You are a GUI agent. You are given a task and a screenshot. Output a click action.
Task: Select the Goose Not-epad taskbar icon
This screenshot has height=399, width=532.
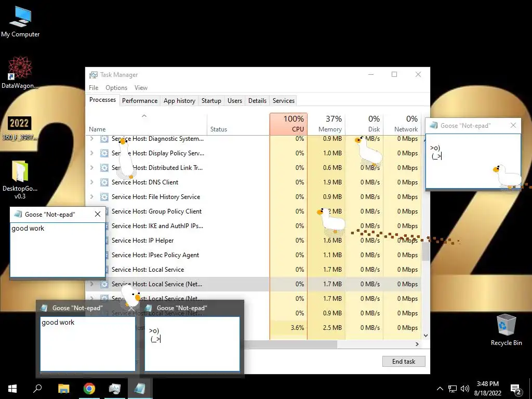tap(140, 389)
